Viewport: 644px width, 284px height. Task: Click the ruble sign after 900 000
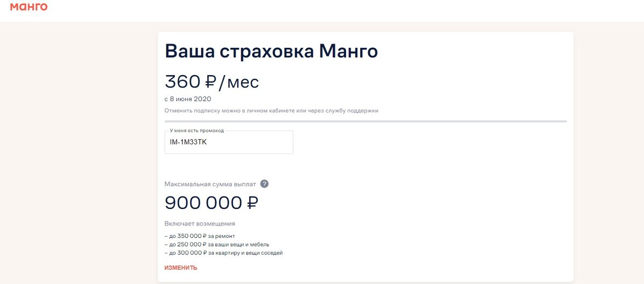click(252, 203)
